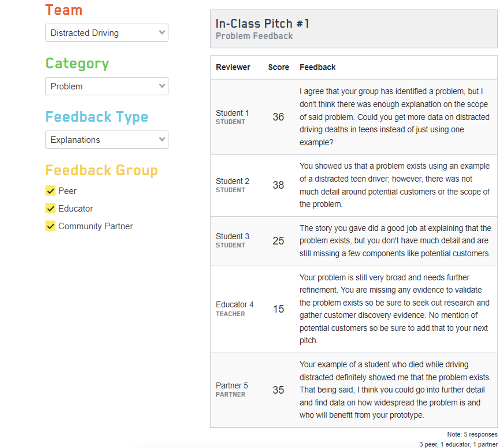Sort by the Score column header
The height and width of the screenshot is (448, 504).
point(278,67)
